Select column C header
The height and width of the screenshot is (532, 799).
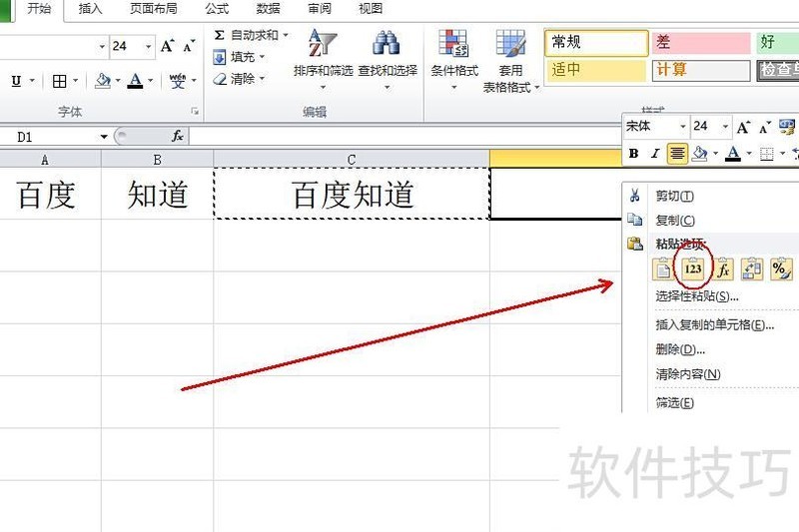(x=352, y=160)
